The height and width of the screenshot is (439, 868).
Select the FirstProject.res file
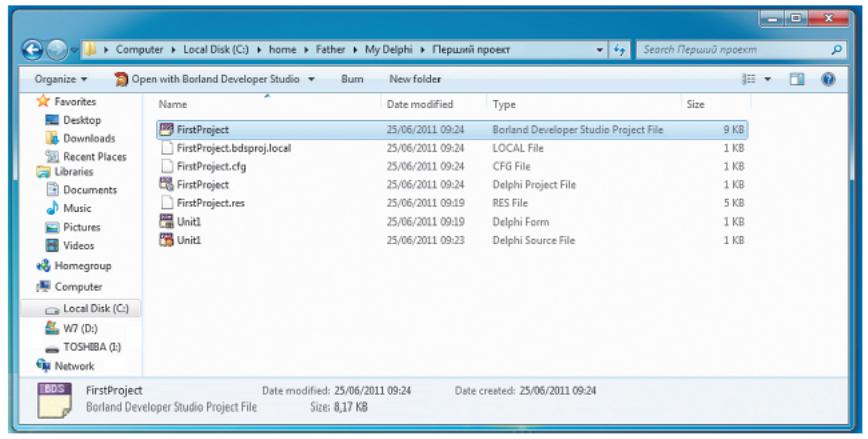(452, 203)
